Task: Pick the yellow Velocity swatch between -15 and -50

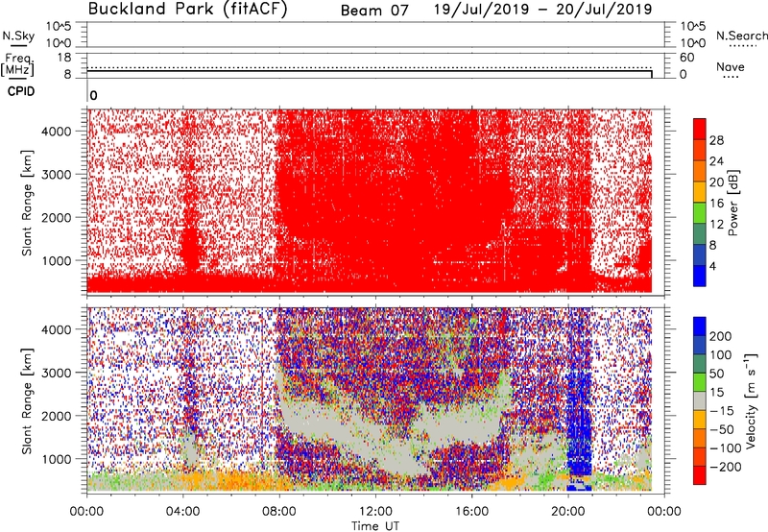Action: tap(700, 420)
